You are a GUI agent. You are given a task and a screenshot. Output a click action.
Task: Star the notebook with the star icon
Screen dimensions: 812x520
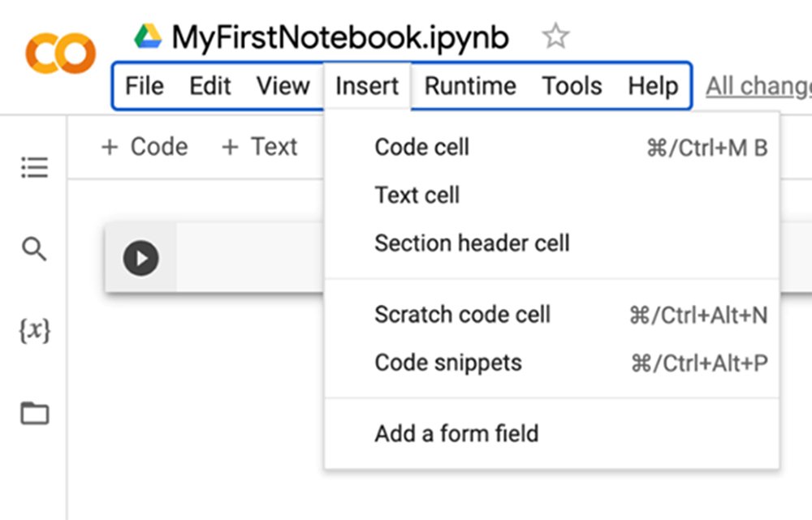(555, 37)
